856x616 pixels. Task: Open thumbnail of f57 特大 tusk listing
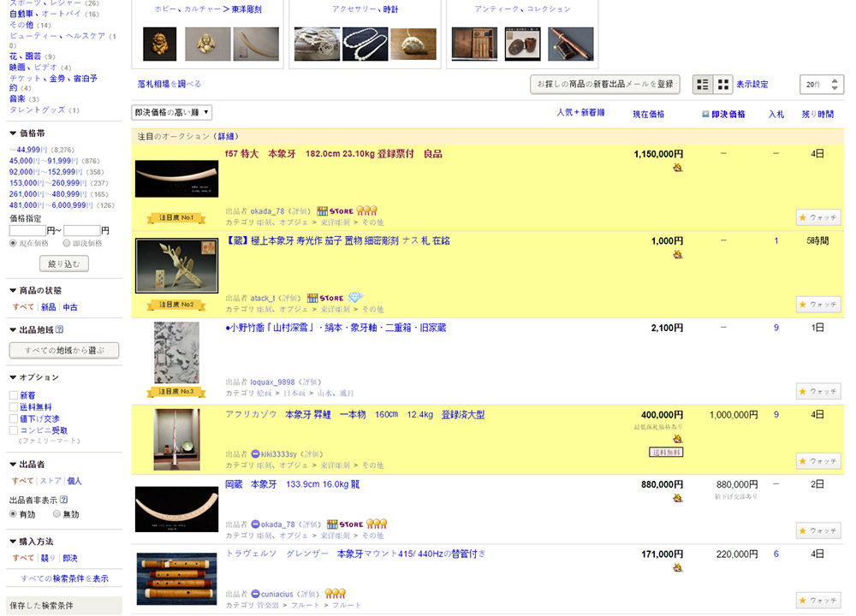pyautogui.click(x=176, y=179)
